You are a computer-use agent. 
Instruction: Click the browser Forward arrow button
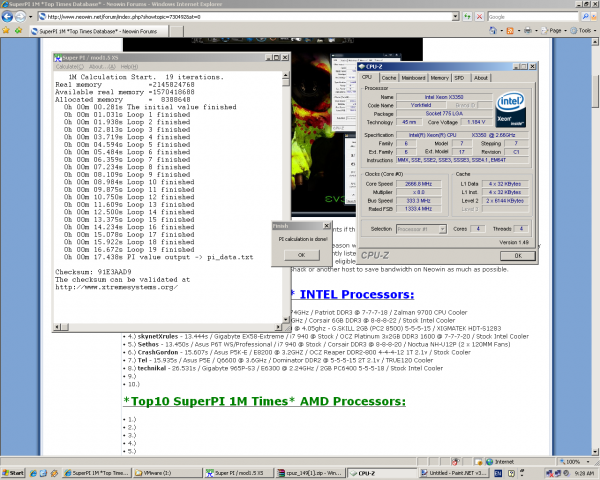[x=20, y=16]
